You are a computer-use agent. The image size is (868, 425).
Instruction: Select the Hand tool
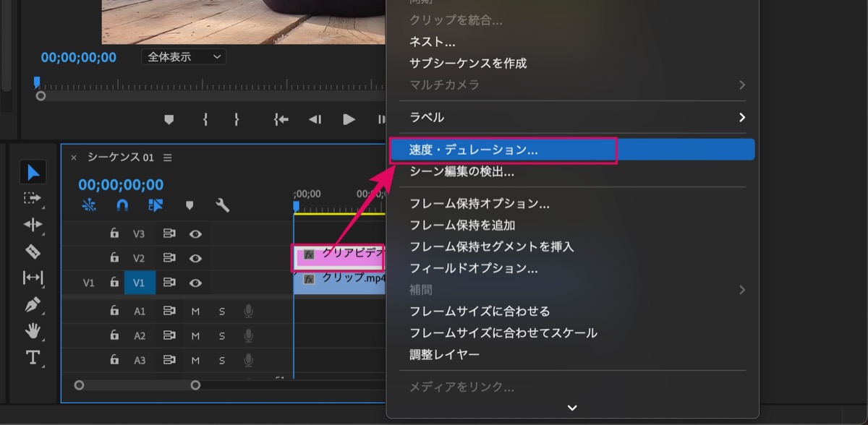[33, 331]
